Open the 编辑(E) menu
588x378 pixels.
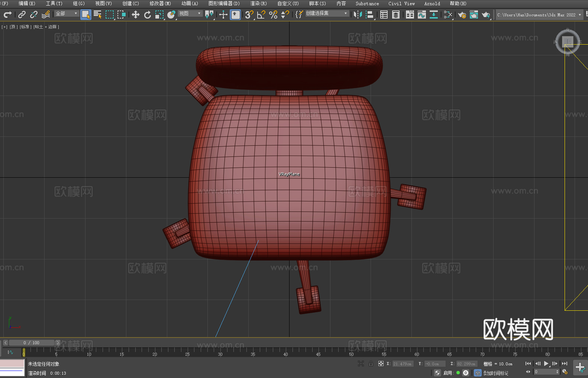tap(27, 3)
